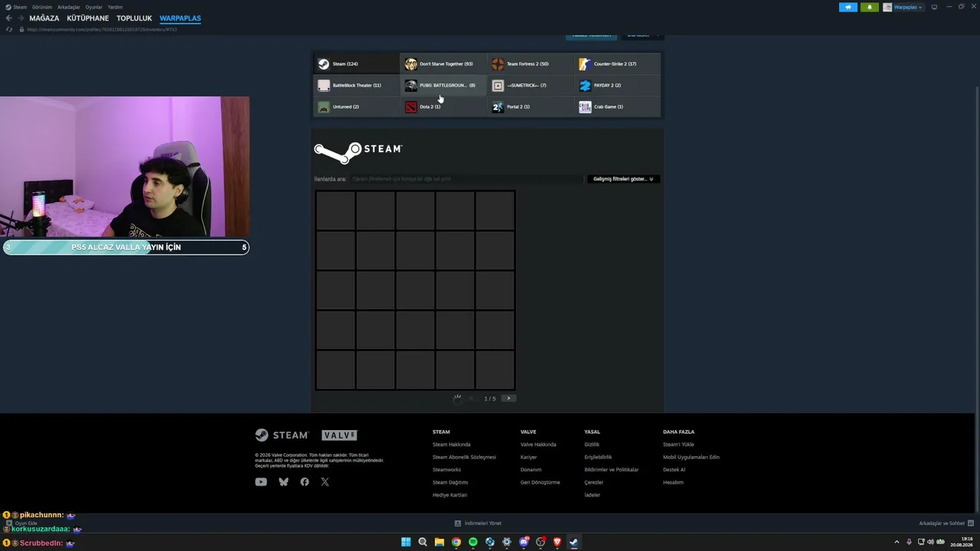This screenshot has width=980, height=551.
Task: Open the Steam Hakkında footer link
Action: pos(452,445)
